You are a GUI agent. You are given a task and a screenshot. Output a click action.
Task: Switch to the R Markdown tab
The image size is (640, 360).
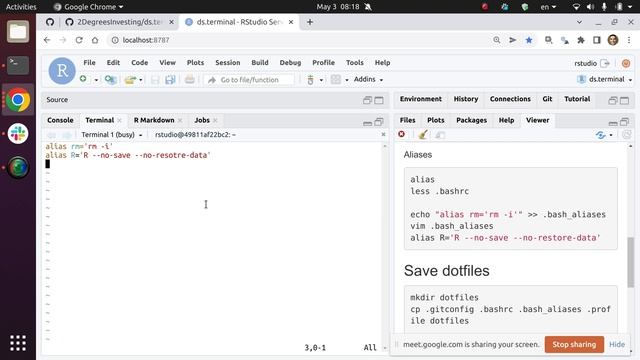[x=154, y=120]
